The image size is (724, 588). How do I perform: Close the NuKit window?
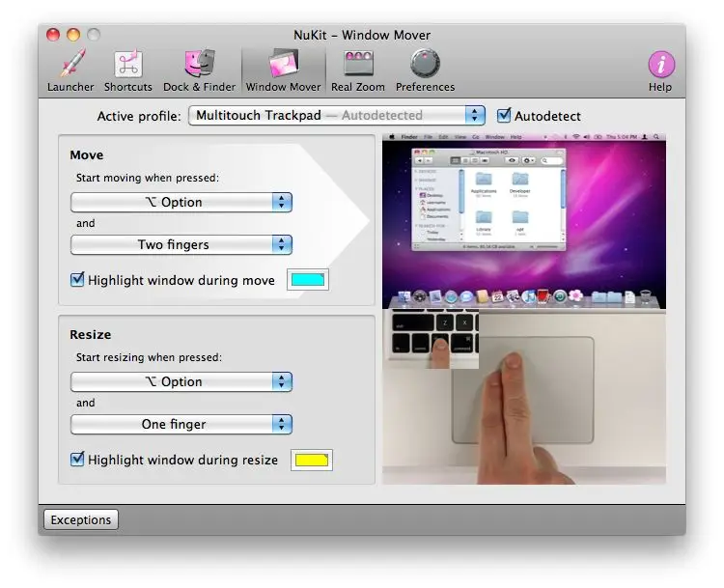(53, 35)
